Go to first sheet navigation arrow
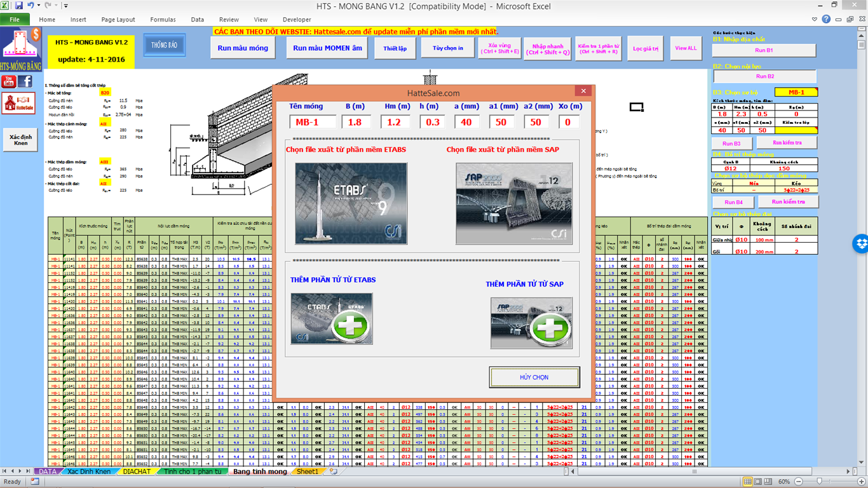Image resolution: width=868 pixels, height=488 pixels. [5, 471]
